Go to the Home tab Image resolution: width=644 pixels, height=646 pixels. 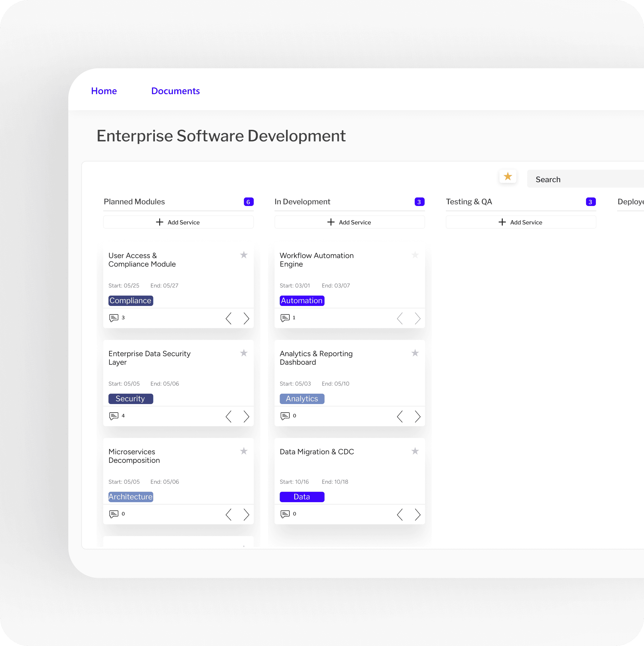(104, 91)
